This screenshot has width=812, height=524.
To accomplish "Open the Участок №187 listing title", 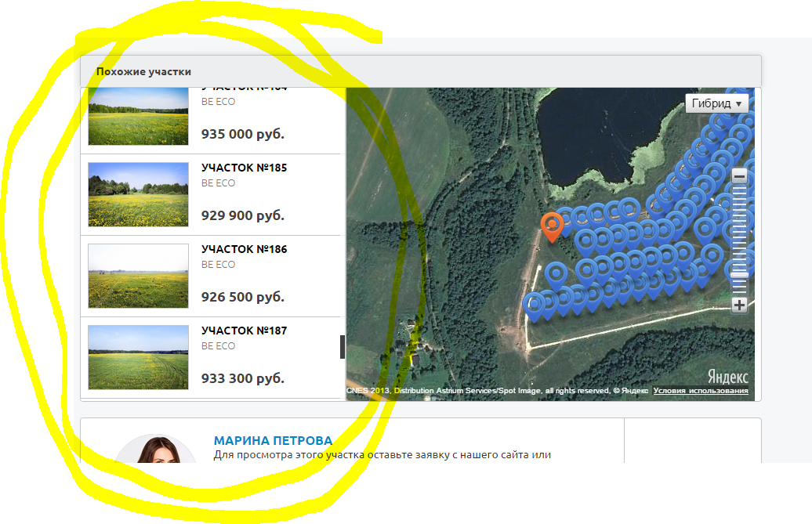I will click(244, 331).
